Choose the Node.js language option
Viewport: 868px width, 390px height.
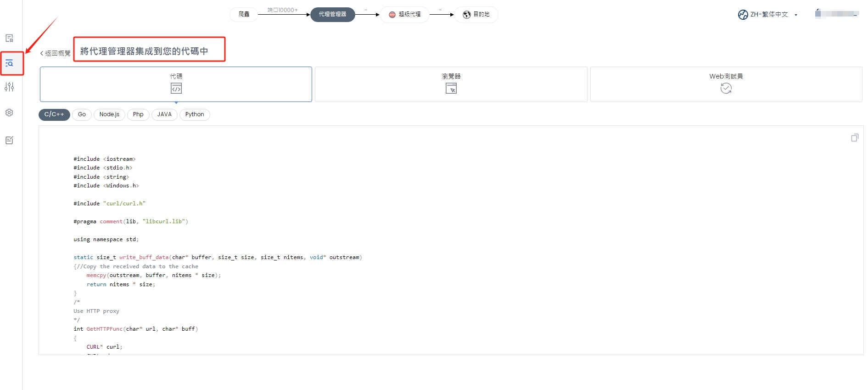coord(109,114)
